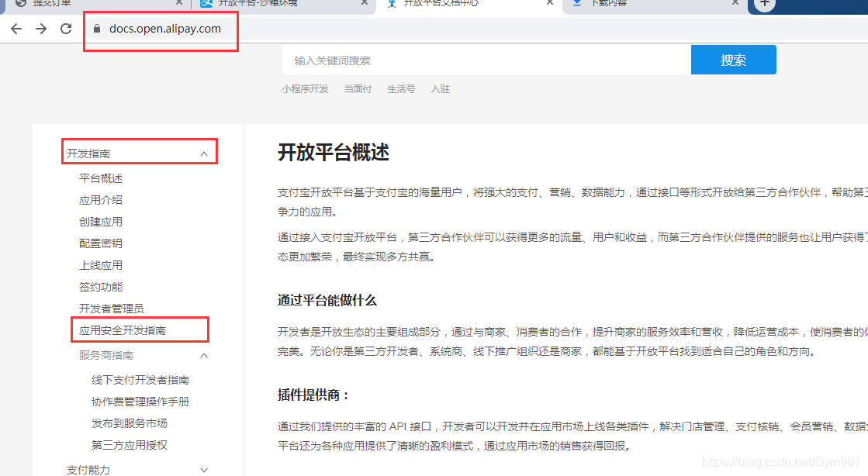868x476 pixels.
Task: Open 上线应用 in the sidebar
Action: coord(101,265)
